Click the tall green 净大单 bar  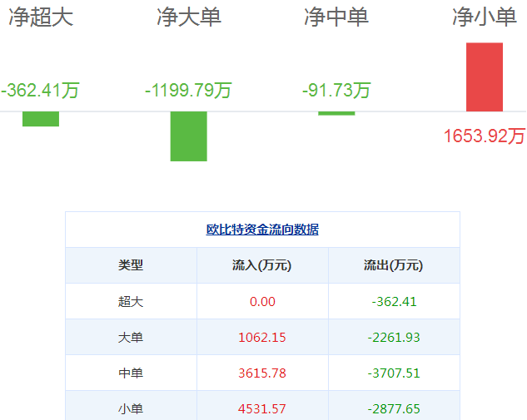point(188,136)
